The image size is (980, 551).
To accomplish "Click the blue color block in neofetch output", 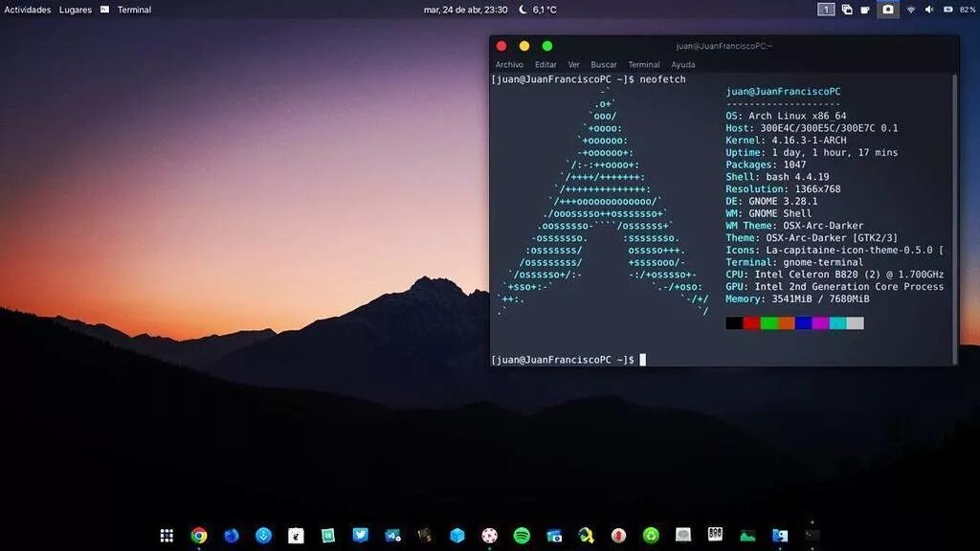I will 803,323.
